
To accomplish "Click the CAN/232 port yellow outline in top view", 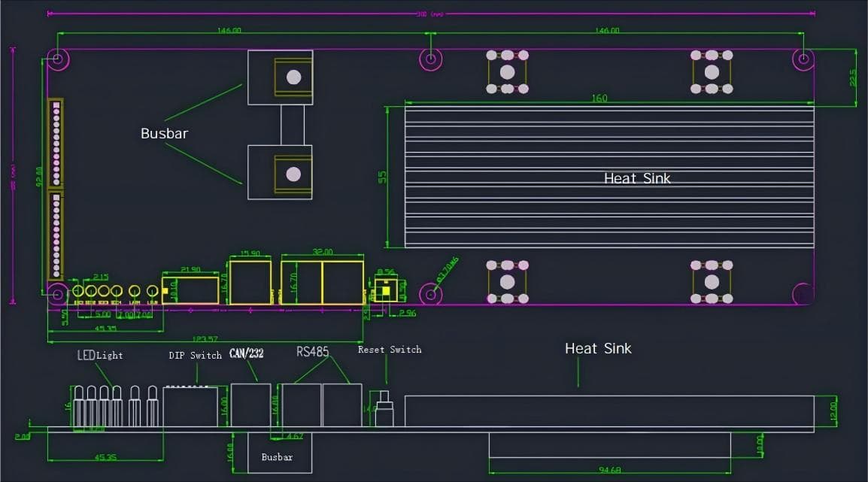I will click(x=250, y=283).
